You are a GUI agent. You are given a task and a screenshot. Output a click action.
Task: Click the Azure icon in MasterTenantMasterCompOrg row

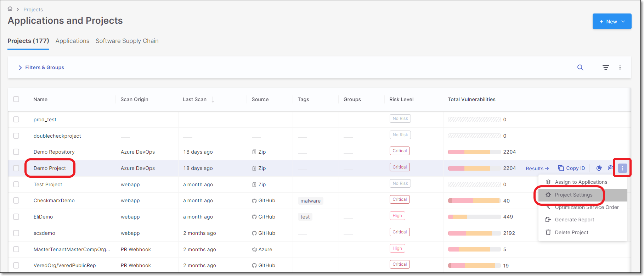click(x=254, y=249)
